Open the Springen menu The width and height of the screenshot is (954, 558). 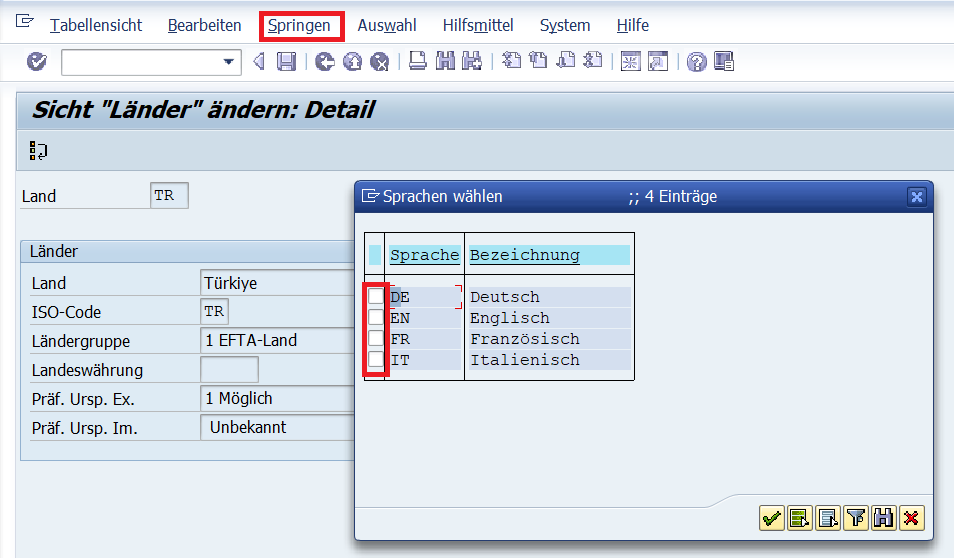pos(300,25)
